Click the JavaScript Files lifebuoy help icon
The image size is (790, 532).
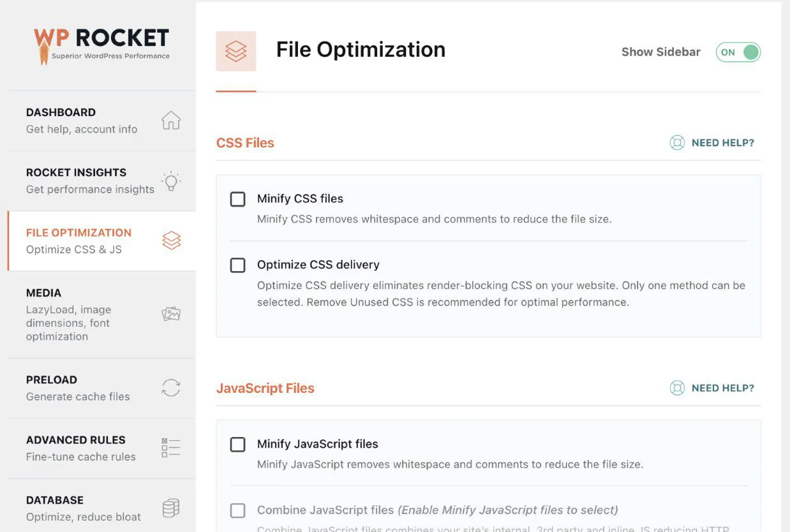677,388
